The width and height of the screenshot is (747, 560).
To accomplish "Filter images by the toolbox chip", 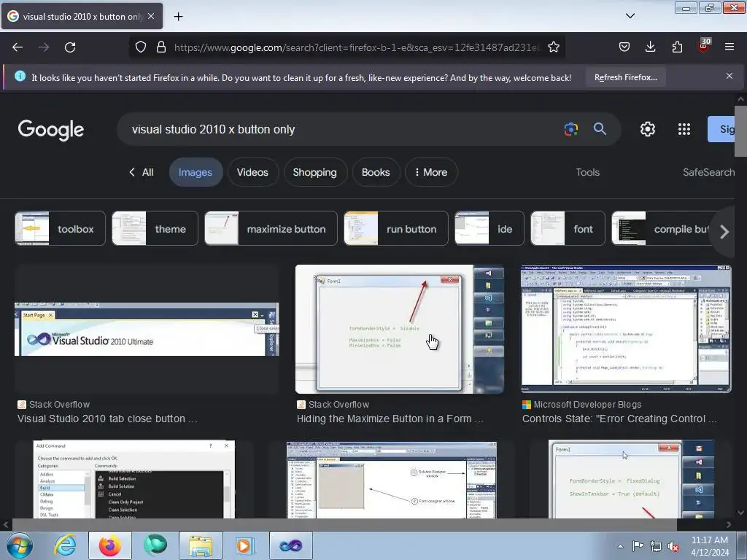I will click(x=60, y=228).
